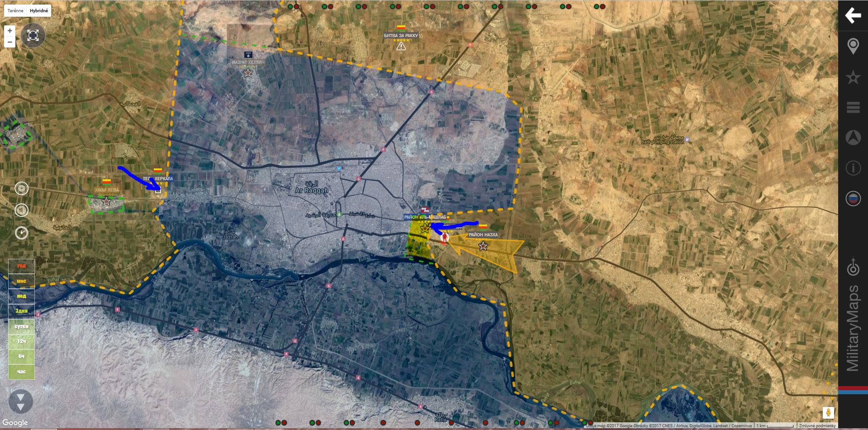Select the Hybridné map tab
868x430 pixels.
[38, 10]
